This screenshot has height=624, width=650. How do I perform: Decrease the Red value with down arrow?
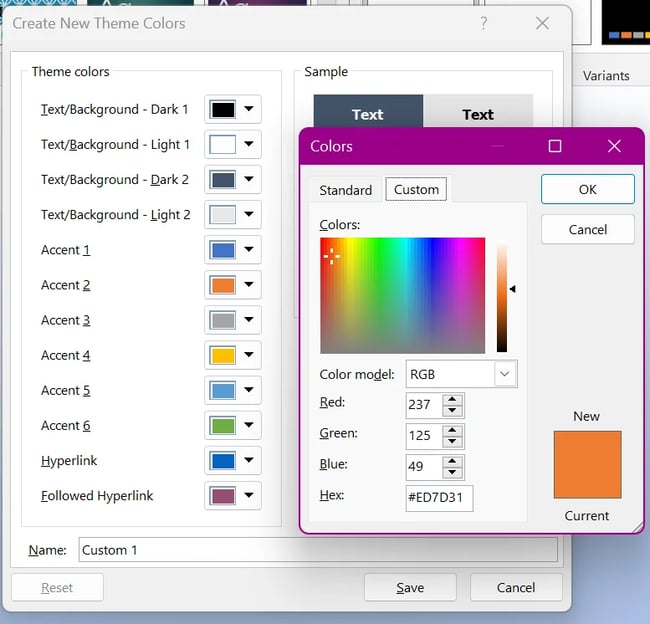click(452, 410)
